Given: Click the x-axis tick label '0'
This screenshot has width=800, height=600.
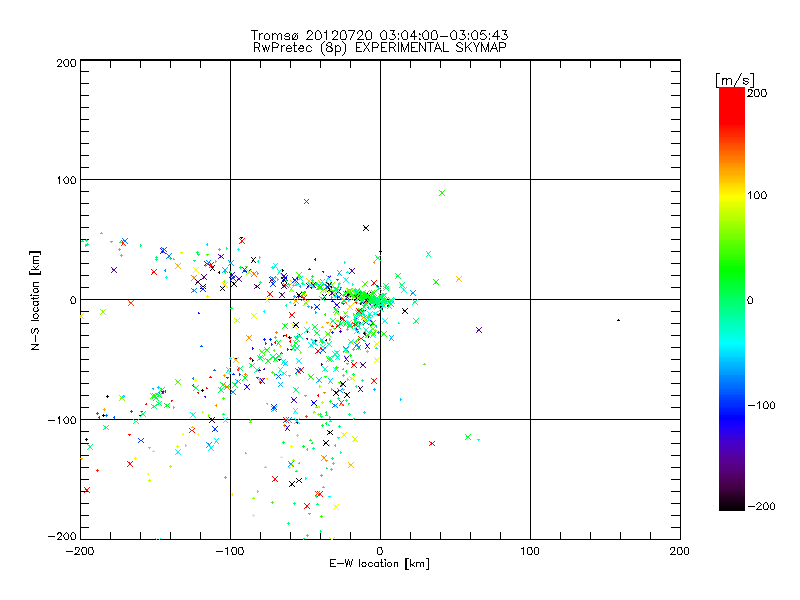Looking at the screenshot, I should pyautogui.click(x=380, y=551).
